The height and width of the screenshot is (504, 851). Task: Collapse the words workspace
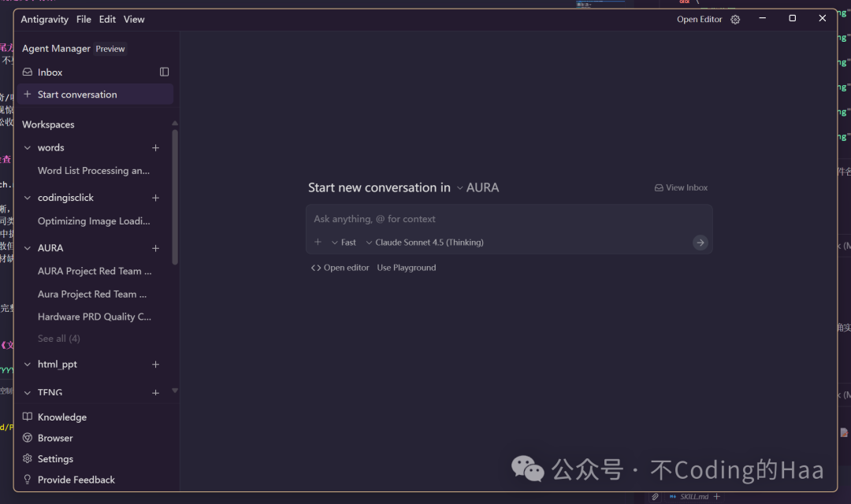27,147
